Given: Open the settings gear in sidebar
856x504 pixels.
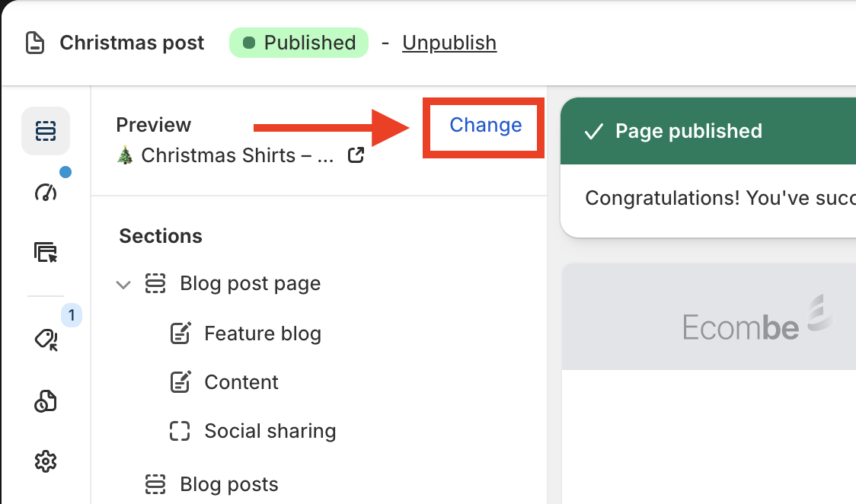Looking at the screenshot, I should [46, 461].
